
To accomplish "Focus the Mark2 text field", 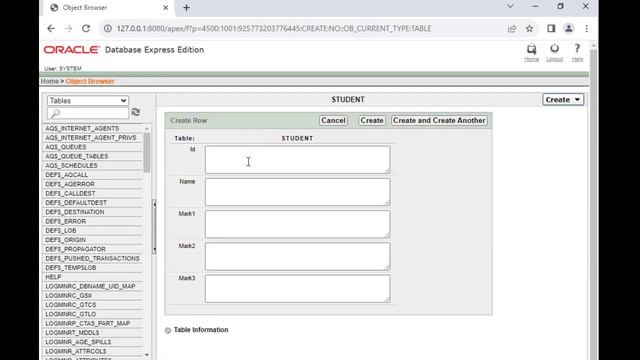I will [298, 256].
